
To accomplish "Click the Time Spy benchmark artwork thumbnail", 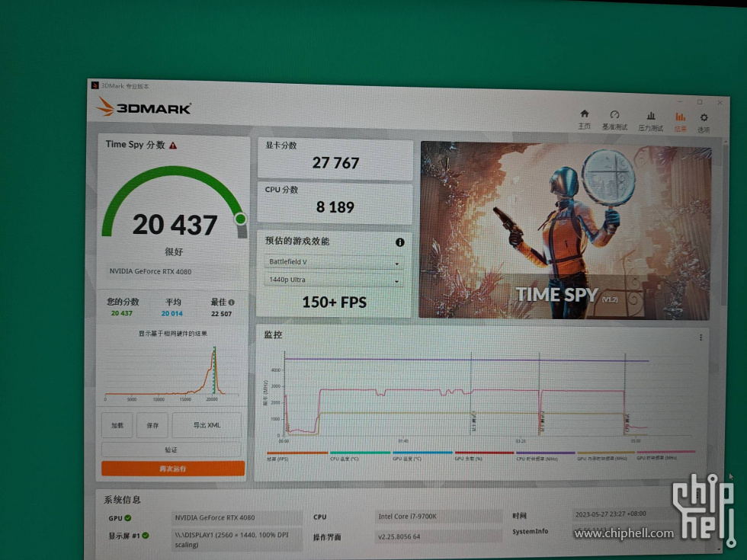I will pos(565,232).
